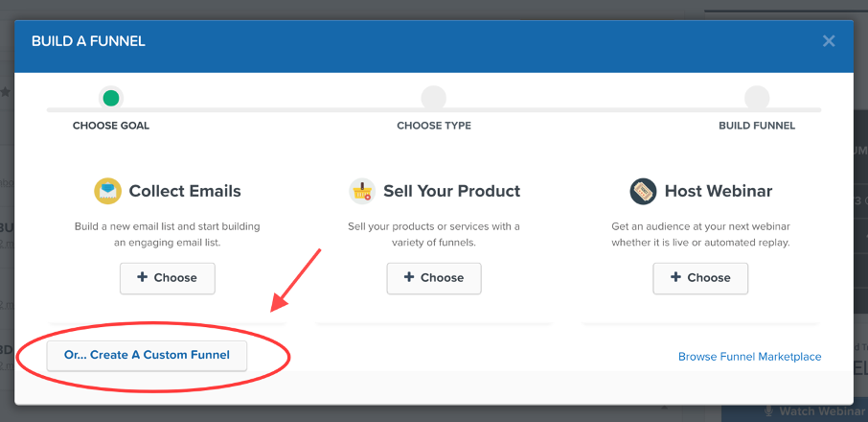Click the Host Webinar ticket icon

(x=643, y=191)
